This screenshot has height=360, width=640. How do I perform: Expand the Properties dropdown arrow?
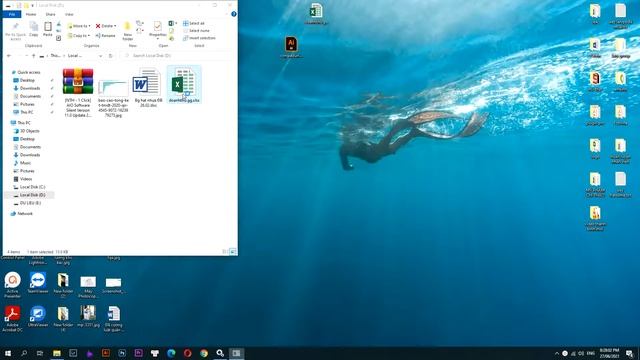click(x=158, y=39)
